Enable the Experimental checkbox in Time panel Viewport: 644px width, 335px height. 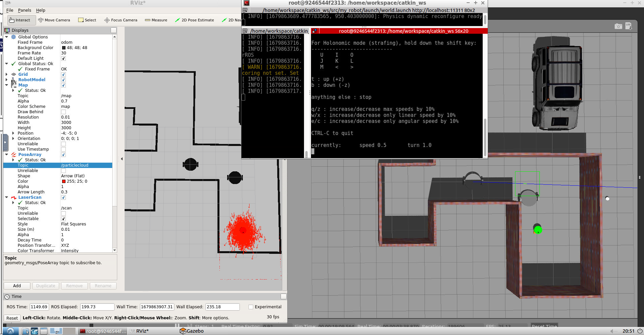[251, 307]
